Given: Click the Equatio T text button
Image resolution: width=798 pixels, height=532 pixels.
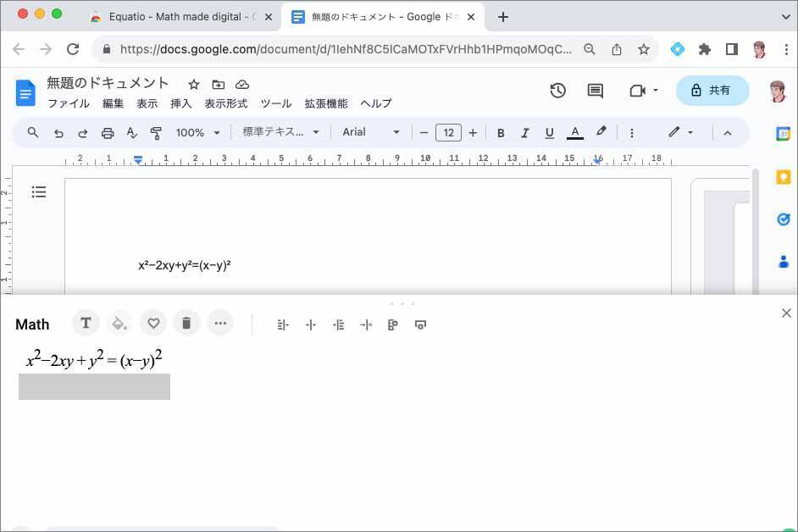Looking at the screenshot, I should tap(86, 323).
